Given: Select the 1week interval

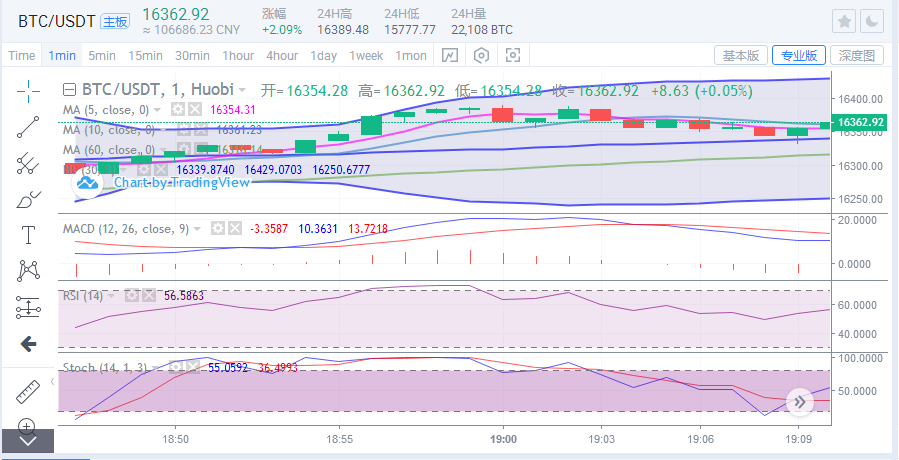Looking at the screenshot, I should (366, 56).
